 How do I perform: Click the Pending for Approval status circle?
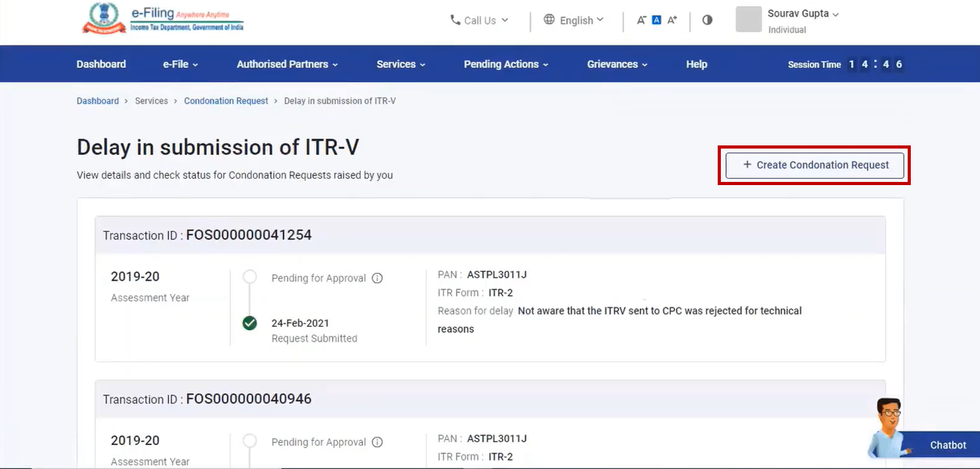click(x=250, y=276)
